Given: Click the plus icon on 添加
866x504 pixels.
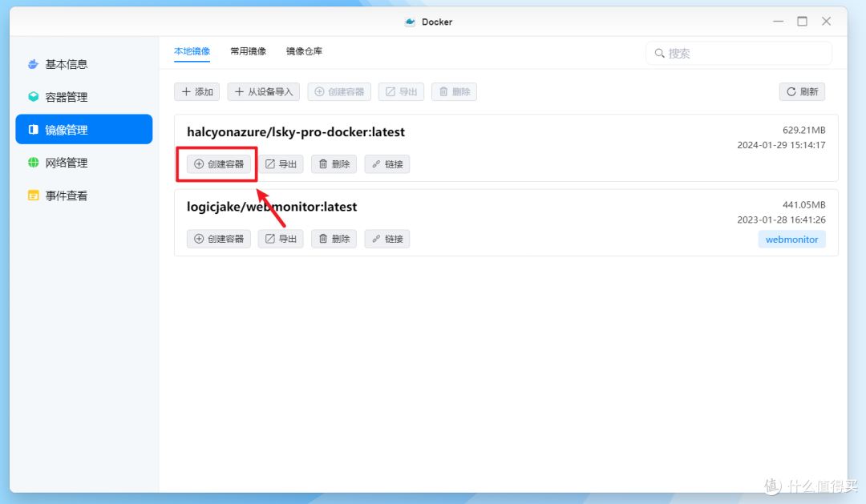Looking at the screenshot, I should (x=186, y=91).
